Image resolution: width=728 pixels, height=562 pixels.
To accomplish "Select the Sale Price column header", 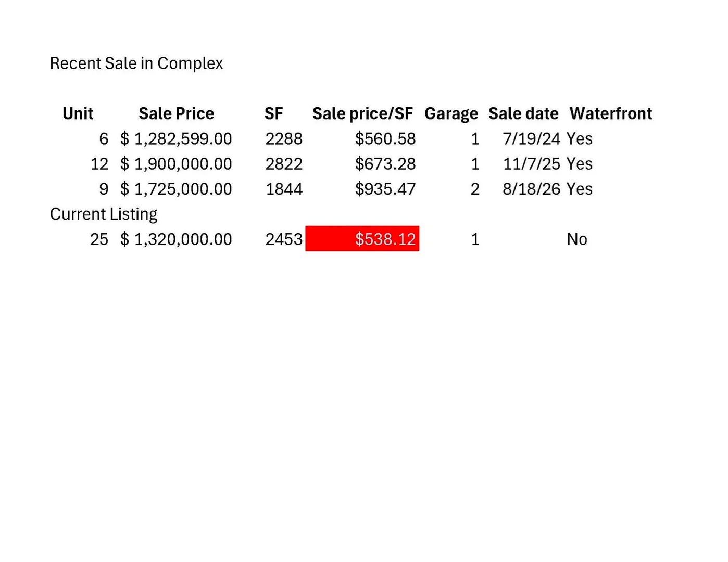I will tap(177, 113).
